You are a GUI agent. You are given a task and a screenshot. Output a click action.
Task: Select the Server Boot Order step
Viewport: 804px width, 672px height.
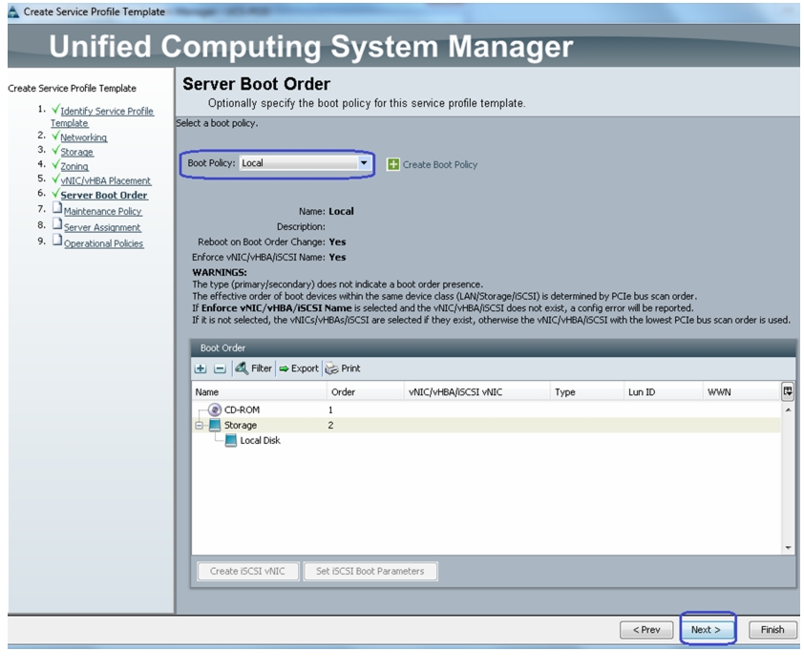click(x=104, y=195)
